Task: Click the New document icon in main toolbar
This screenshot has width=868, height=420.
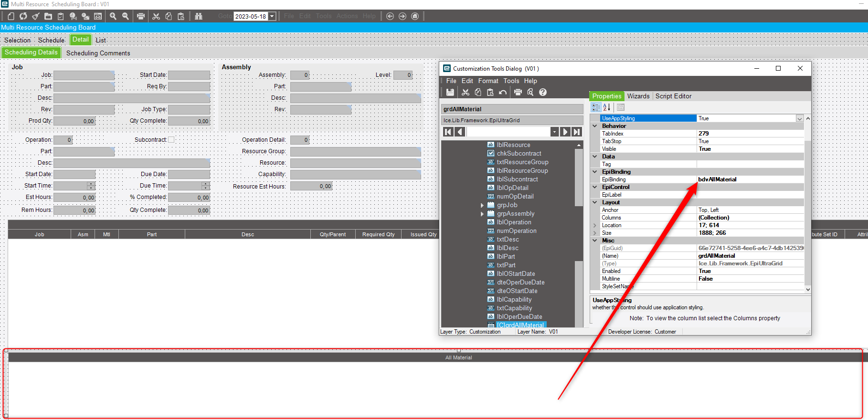Action: (11, 16)
